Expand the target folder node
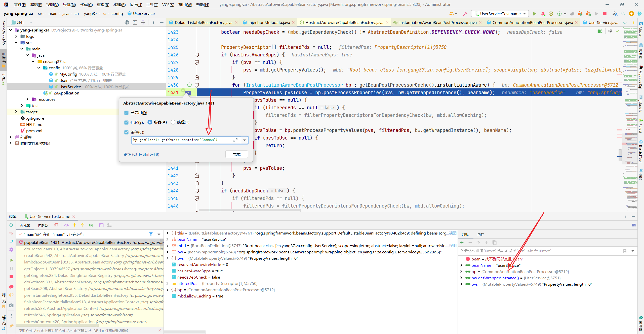The height and width of the screenshot is (334, 644). pyautogui.click(x=16, y=112)
